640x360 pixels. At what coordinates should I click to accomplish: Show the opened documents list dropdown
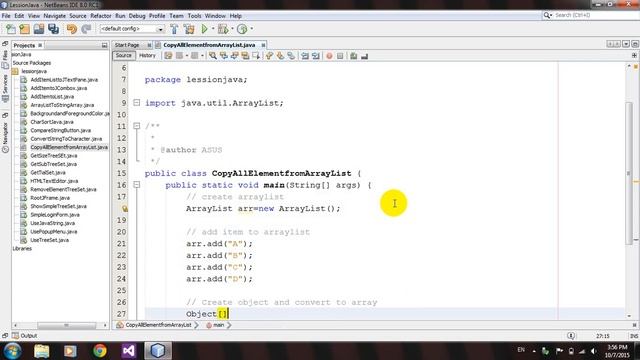point(626,44)
